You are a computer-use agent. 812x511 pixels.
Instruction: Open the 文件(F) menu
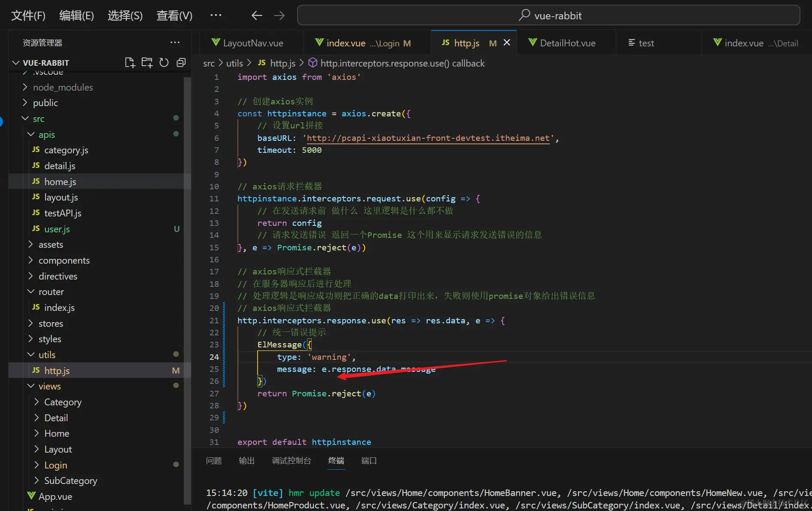coord(28,15)
